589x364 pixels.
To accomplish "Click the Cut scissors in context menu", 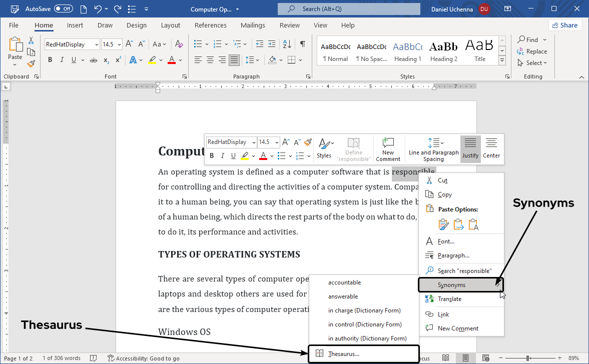I will point(429,180).
